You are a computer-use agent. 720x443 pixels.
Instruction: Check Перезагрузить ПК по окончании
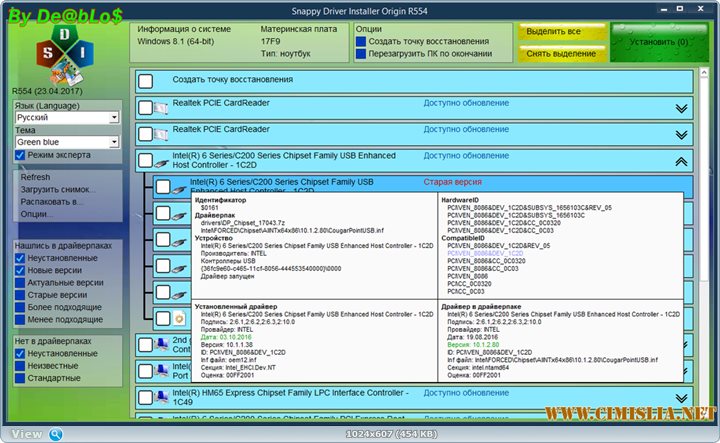(361, 54)
